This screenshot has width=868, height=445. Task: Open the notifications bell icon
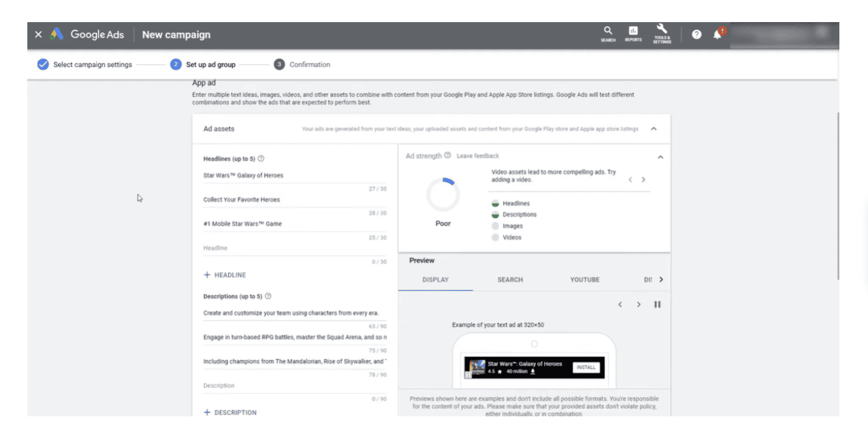[718, 34]
